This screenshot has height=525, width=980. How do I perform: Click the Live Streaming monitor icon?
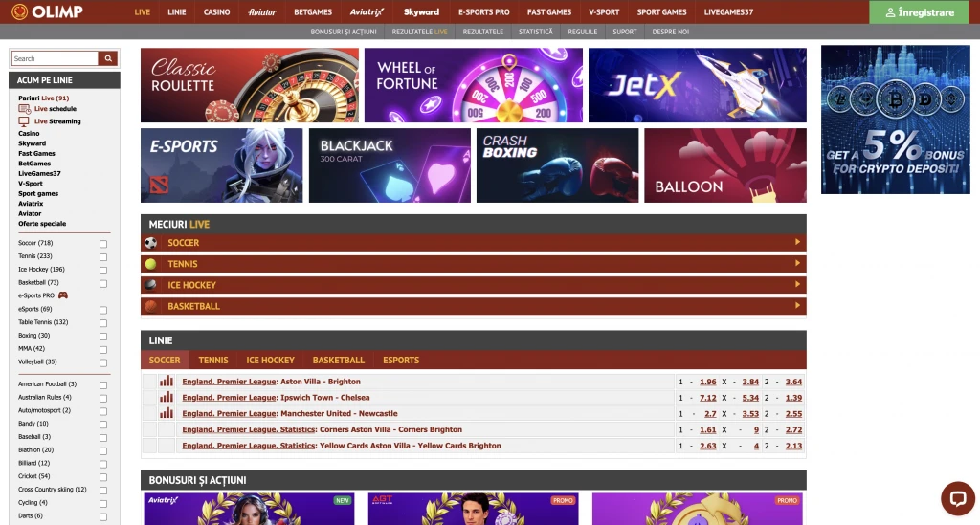(25, 121)
